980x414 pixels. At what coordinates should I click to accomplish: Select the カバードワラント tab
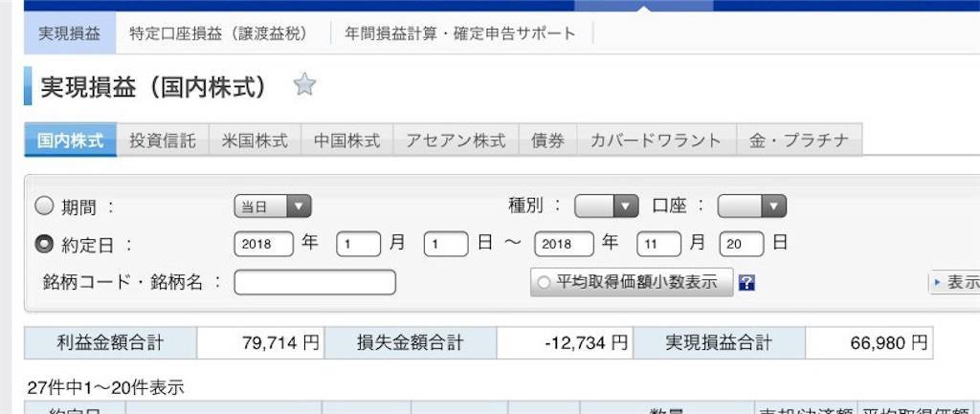point(657,140)
